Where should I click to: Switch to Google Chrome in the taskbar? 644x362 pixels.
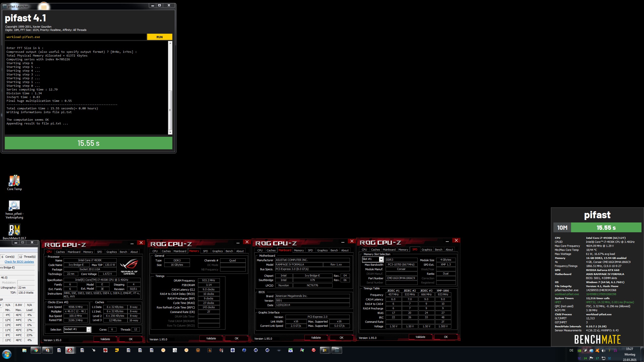(36, 350)
